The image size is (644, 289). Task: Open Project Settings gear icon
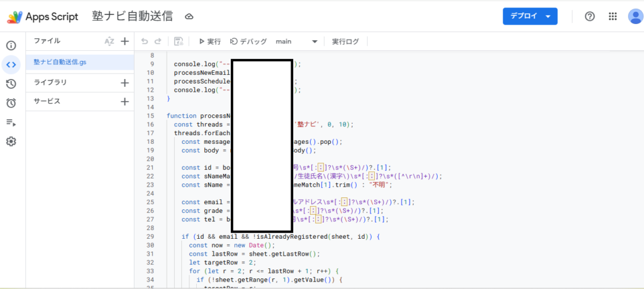pos(11,141)
